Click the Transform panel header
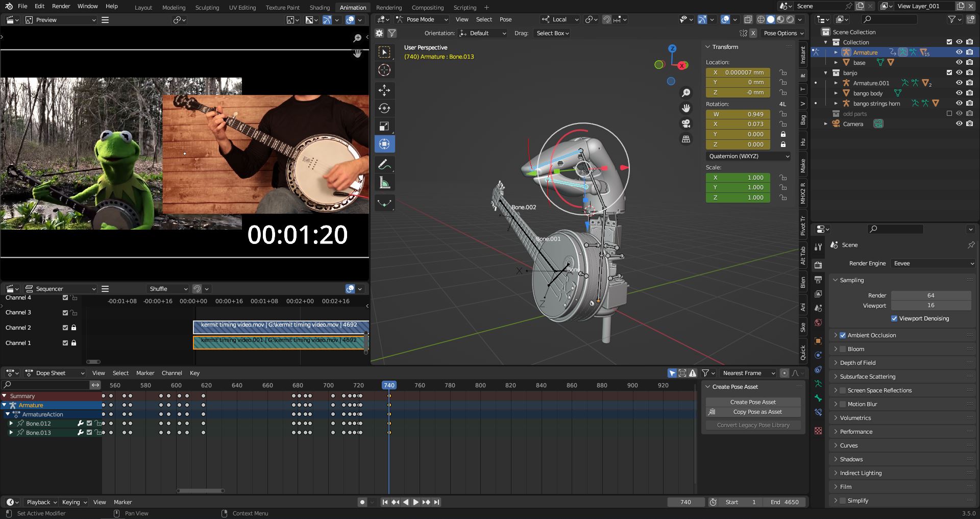 tap(748, 47)
